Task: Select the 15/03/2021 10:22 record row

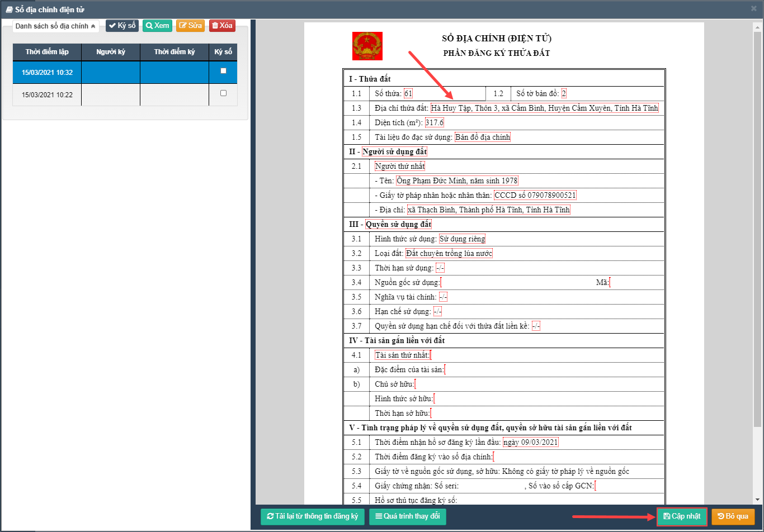Action: pyautogui.click(x=48, y=95)
